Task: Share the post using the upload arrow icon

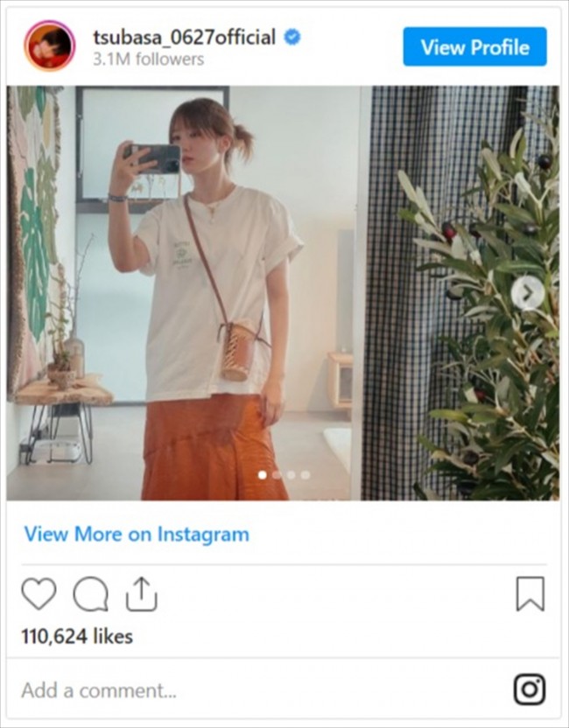Action: 141,595
